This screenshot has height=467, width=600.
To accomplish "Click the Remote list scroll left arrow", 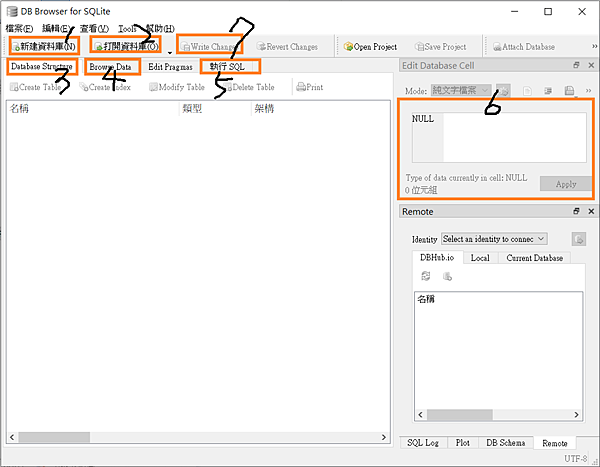I will (421, 415).
